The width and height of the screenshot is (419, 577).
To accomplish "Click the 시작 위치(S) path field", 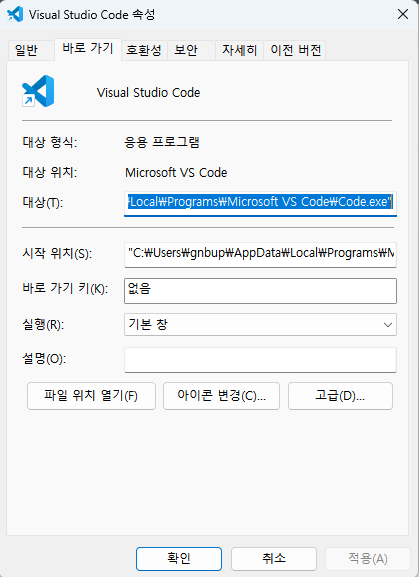I will pyautogui.click(x=260, y=254).
